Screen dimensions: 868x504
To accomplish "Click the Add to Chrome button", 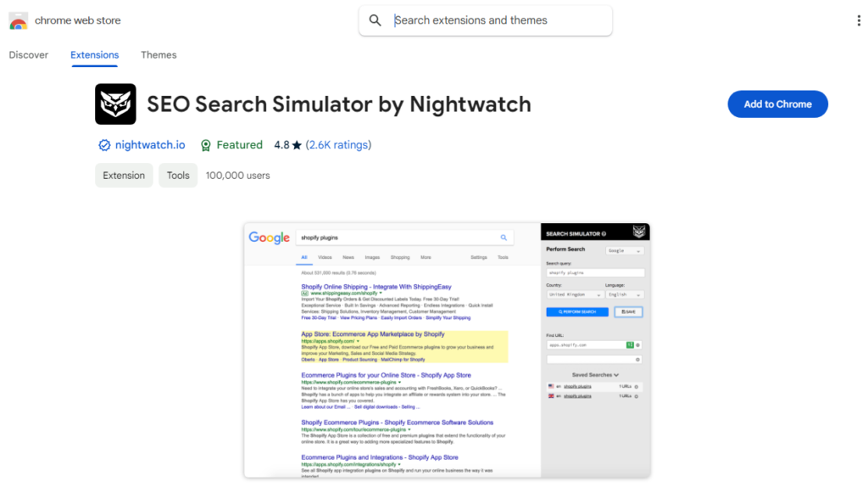I will (777, 104).
